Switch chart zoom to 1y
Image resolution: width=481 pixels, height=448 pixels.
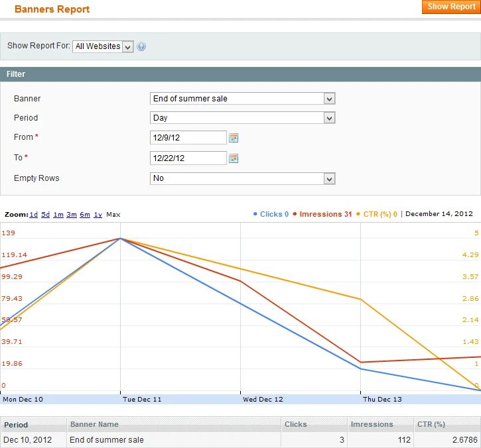[x=98, y=215]
